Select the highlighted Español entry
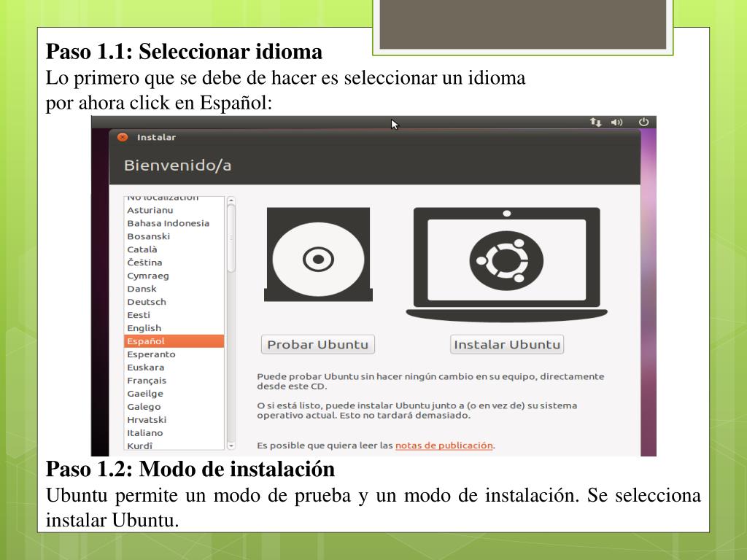Screen dimensions: 747x560 click(x=174, y=341)
